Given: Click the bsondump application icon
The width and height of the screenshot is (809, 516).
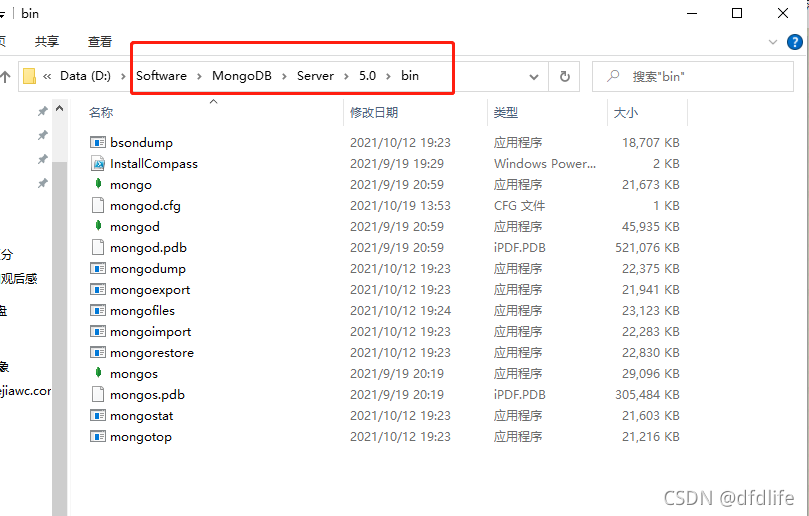Looking at the screenshot, I should (x=98, y=142).
